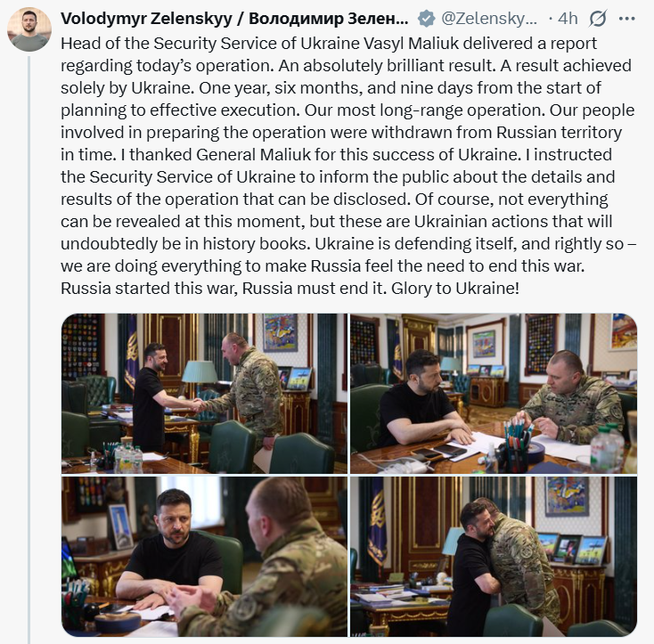This screenshot has width=654, height=644.
Task: Click the blue flag in the hug photo
Action: (x=378, y=526)
